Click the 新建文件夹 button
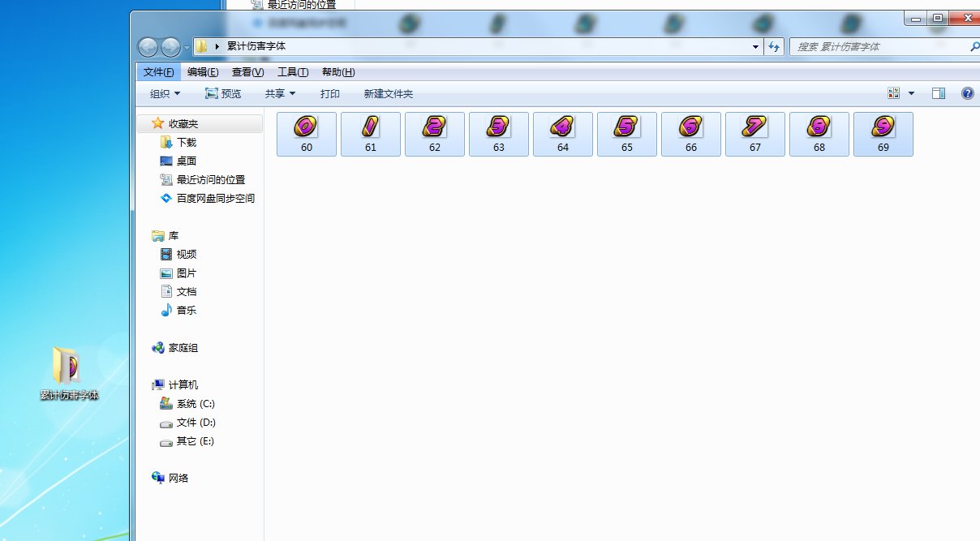Image resolution: width=980 pixels, height=541 pixels. click(389, 94)
